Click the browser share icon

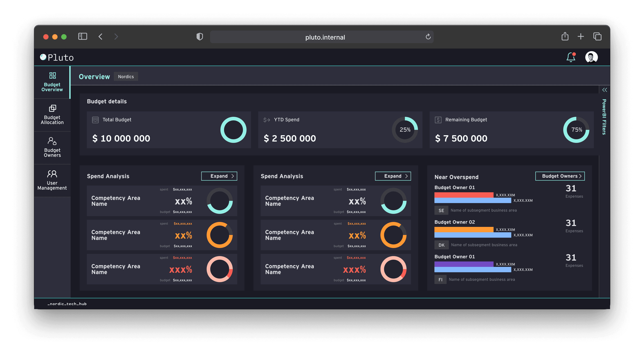[x=565, y=36]
